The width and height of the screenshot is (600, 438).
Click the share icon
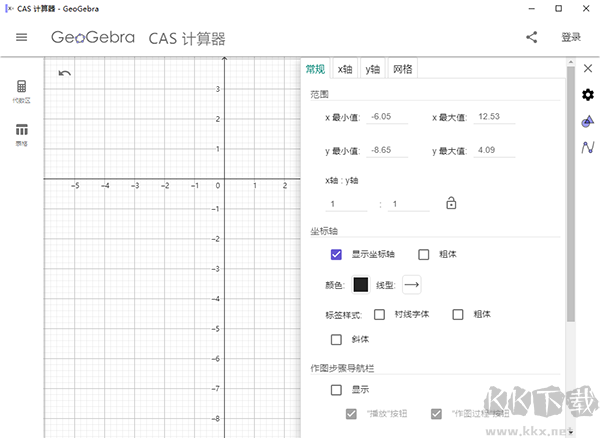point(531,38)
